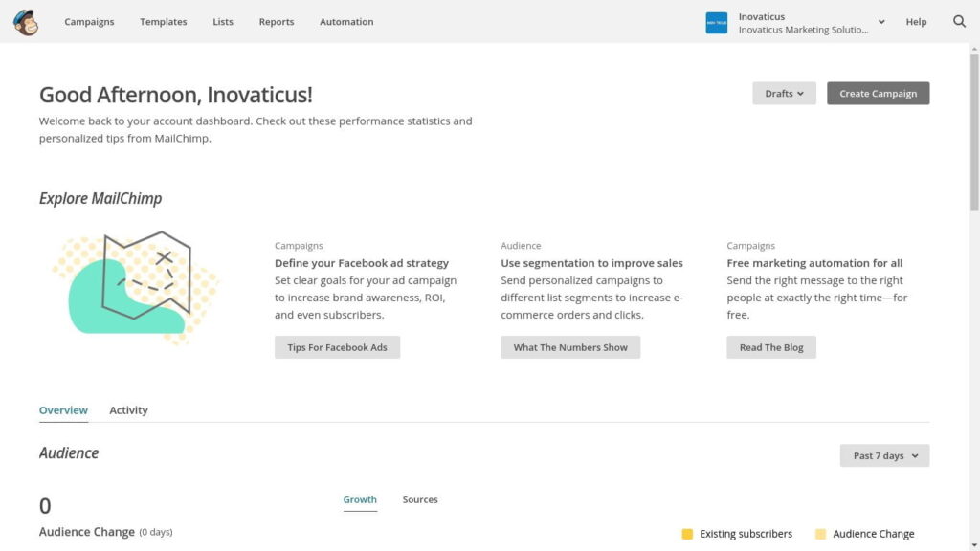Click the Inovaticus account avatar
The image size is (980, 551).
point(716,23)
